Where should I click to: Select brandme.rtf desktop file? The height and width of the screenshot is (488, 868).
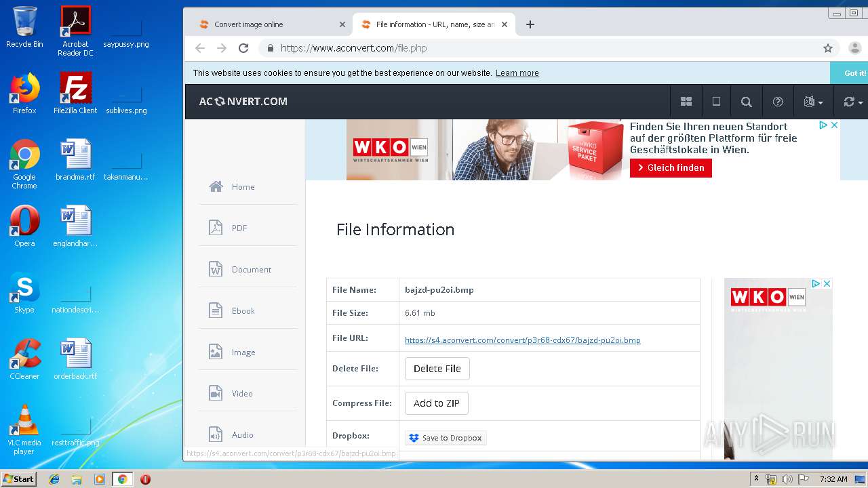pos(75,160)
